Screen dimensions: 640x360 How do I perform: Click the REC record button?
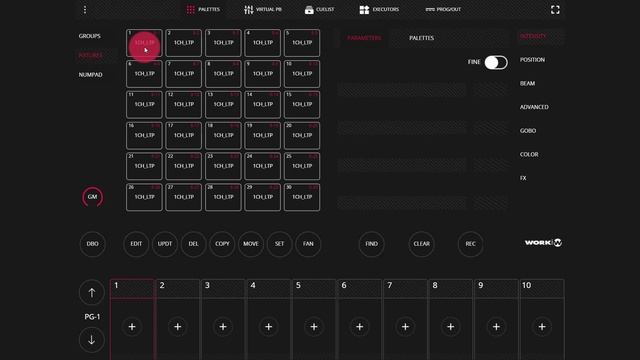[470, 244]
